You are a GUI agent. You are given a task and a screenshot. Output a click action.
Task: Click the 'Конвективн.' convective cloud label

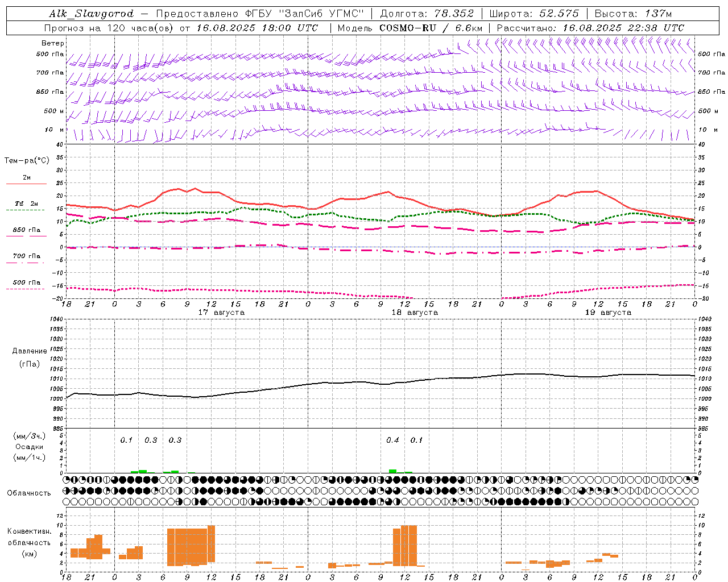[29, 531]
